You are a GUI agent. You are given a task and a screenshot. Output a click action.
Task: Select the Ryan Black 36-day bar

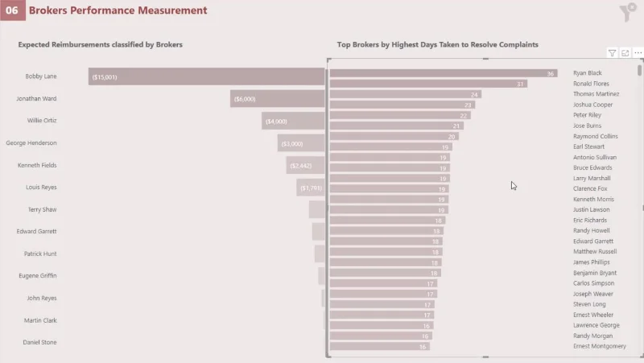tap(444, 73)
